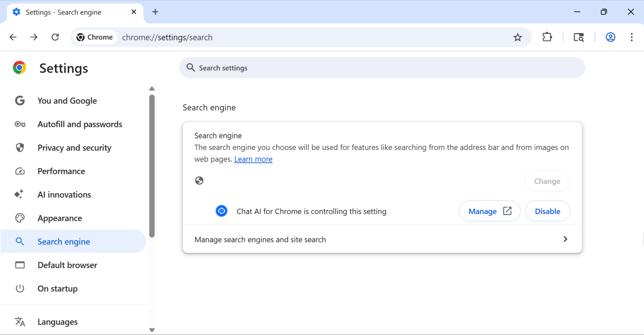This screenshot has height=335, width=644.
Task: Click the globe search engine icon
Action: click(199, 180)
